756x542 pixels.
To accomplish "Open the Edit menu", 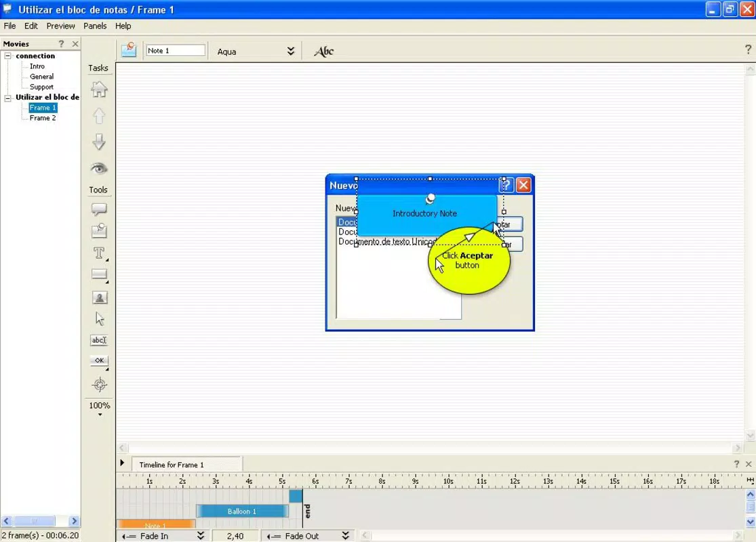I will click(31, 26).
